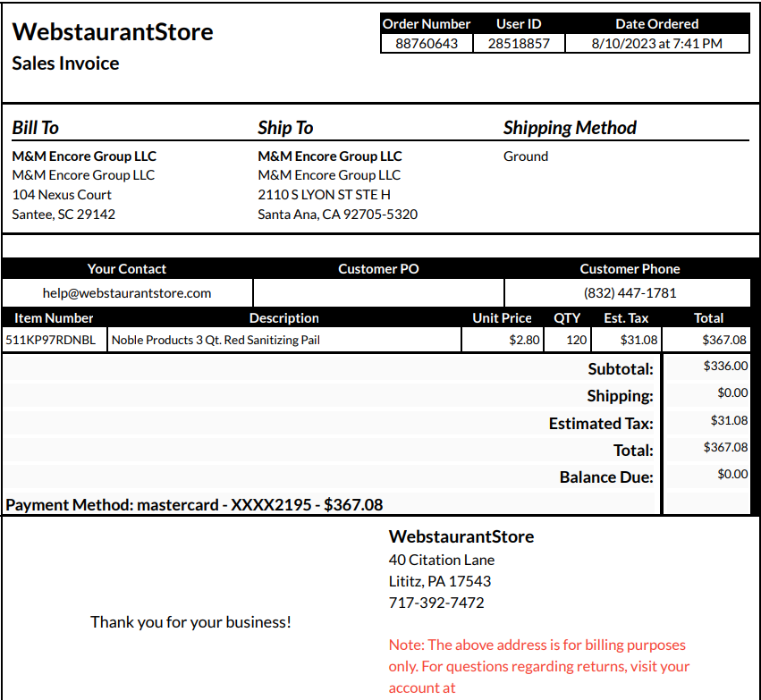Select the Sales Invoice title
The width and height of the screenshot is (761, 700).
65,63
